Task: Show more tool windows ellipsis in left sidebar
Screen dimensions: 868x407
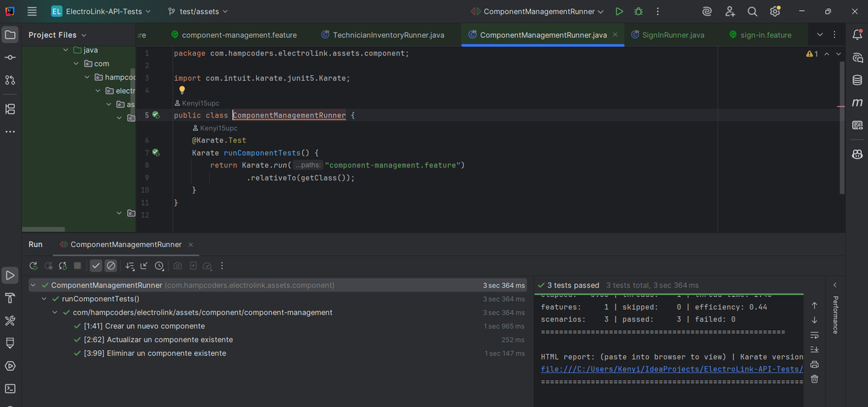Action: pyautogui.click(x=10, y=132)
